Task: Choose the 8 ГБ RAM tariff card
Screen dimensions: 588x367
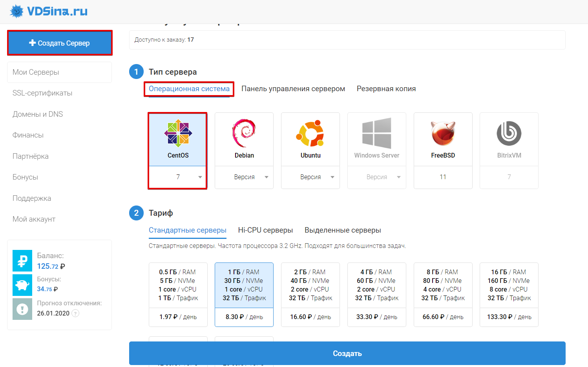Action: [x=443, y=295]
